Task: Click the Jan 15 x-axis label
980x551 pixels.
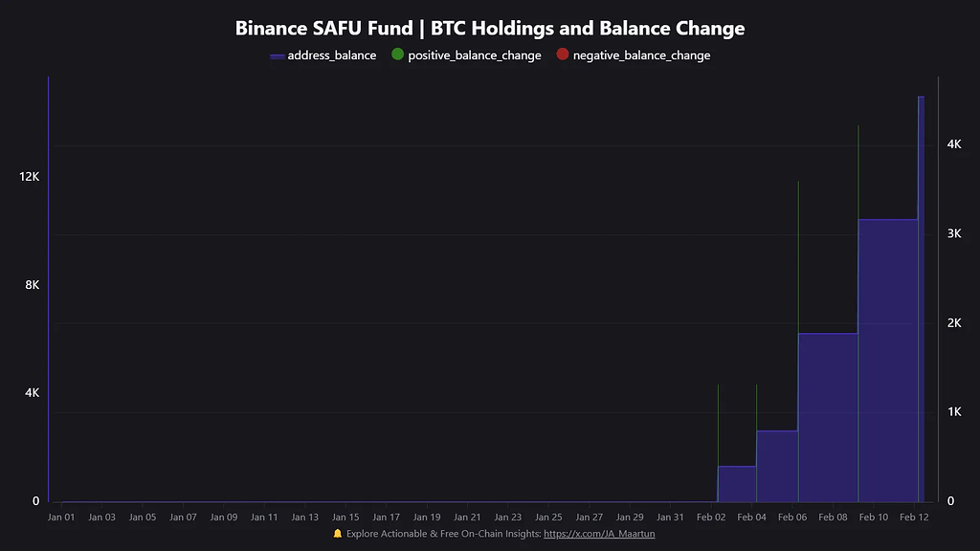Action: 345,518
